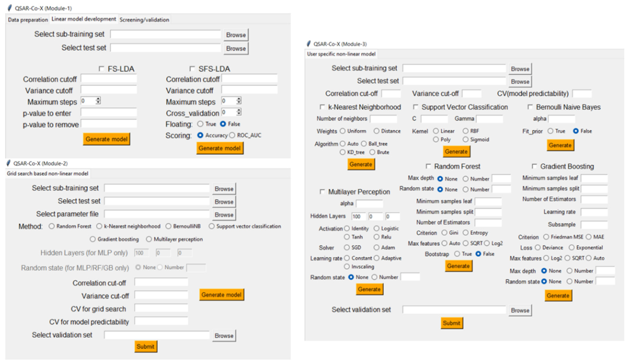The height and width of the screenshot is (364, 631).
Task: Check the Gradient Boosting option
Action: [534, 166]
